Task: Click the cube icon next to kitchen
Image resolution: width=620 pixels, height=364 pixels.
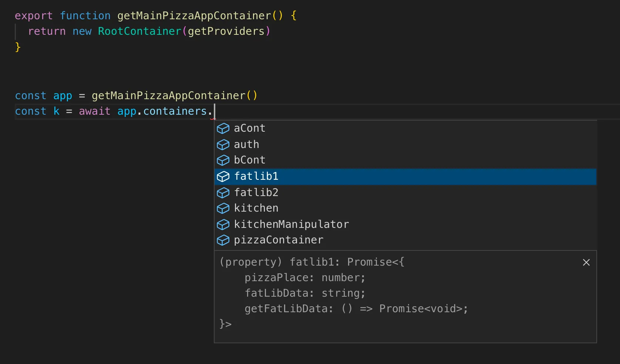Action: coord(223,208)
